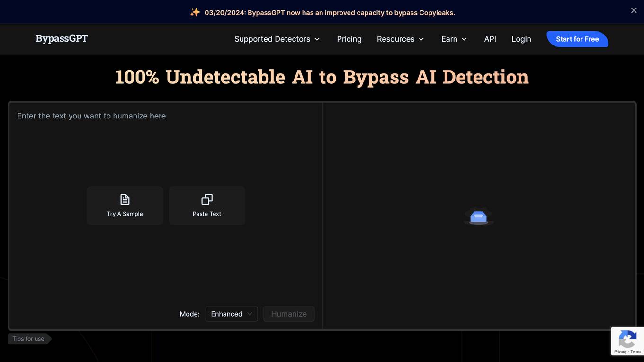Expand the Resources menu

tap(400, 39)
